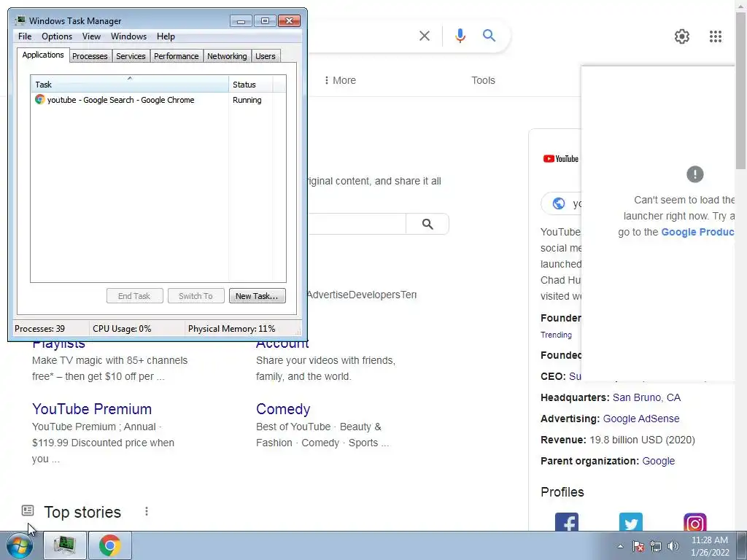Open the Windows menu in Task Manager

point(128,36)
